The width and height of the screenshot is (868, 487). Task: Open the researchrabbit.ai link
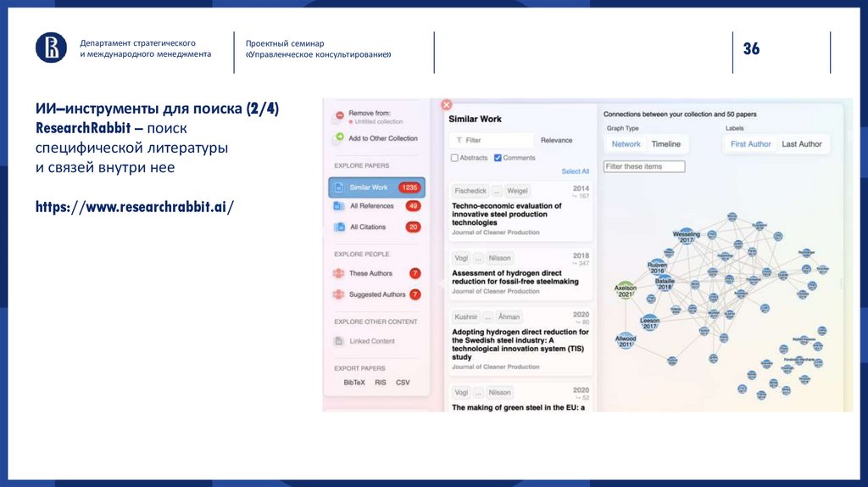point(135,207)
